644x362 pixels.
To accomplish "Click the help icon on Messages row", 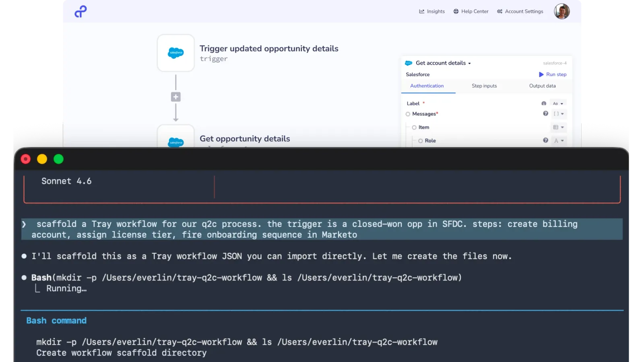I will 545,113.
